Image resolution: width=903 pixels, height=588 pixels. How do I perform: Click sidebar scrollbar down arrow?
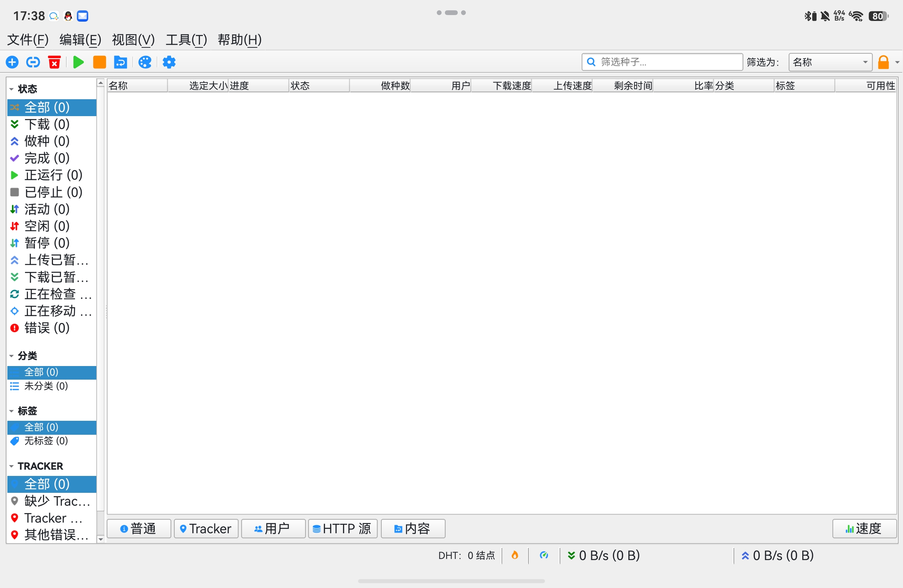coord(100,539)
